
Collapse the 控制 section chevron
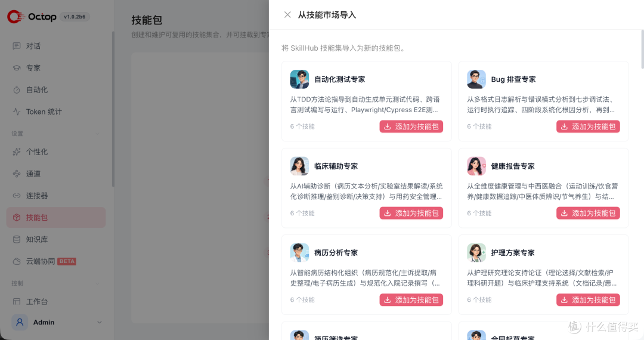click(x=98, y=283)
